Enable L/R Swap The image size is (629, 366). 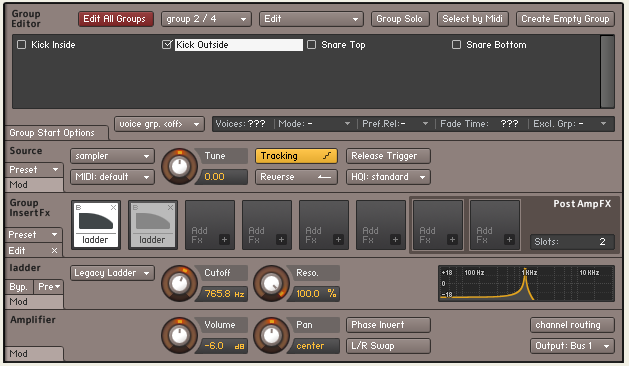[388, 346]
